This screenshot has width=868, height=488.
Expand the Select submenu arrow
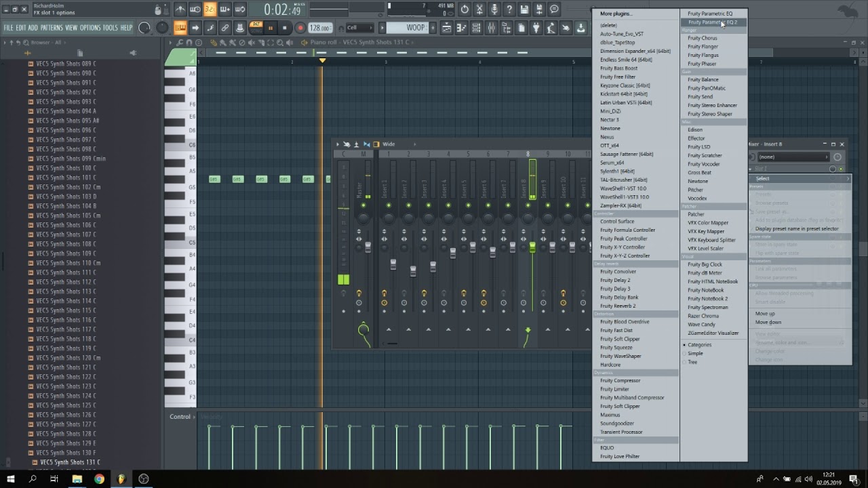[848, 179]
